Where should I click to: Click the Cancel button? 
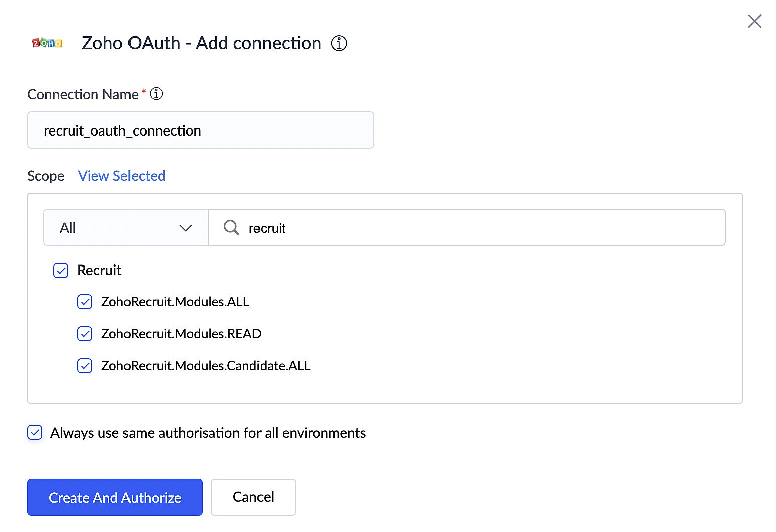(x=253, y=497)
